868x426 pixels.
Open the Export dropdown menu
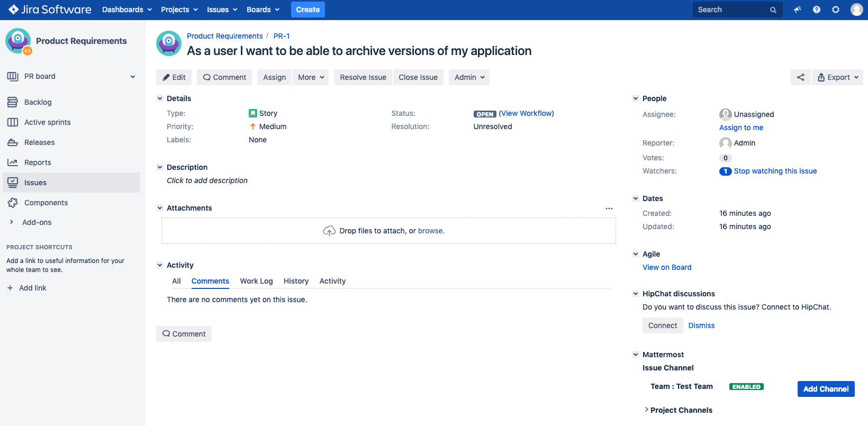pyautogui.click(x=838, y=77)
